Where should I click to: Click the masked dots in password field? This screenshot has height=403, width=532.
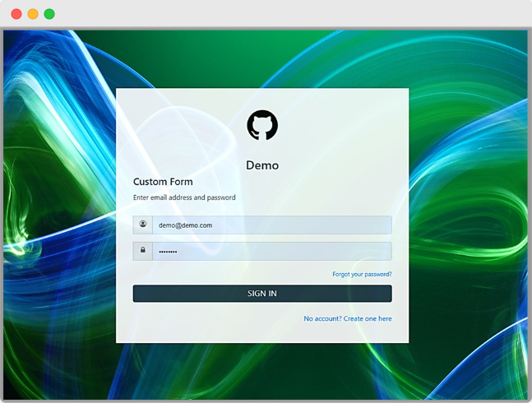[x=168, y=251]
